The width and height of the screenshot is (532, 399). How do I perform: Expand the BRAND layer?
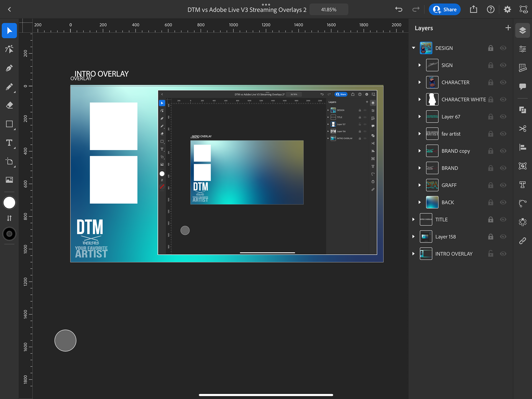(x=420, y=168)
